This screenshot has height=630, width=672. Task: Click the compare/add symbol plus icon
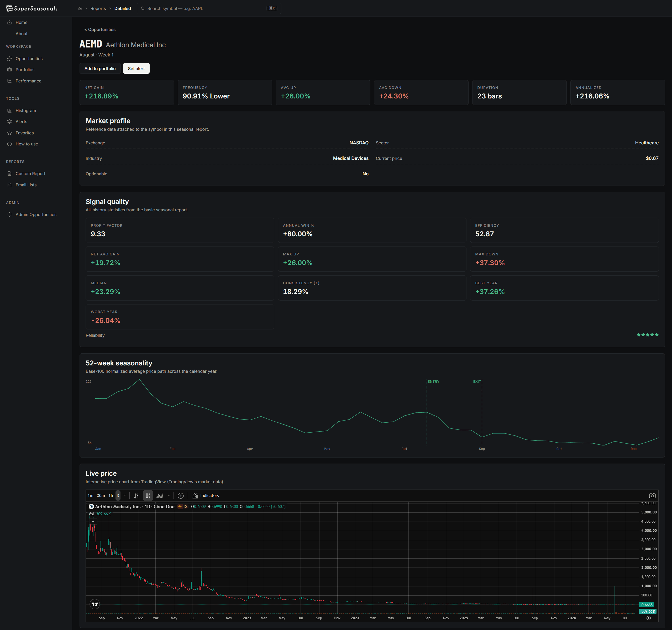pos(181,496)
